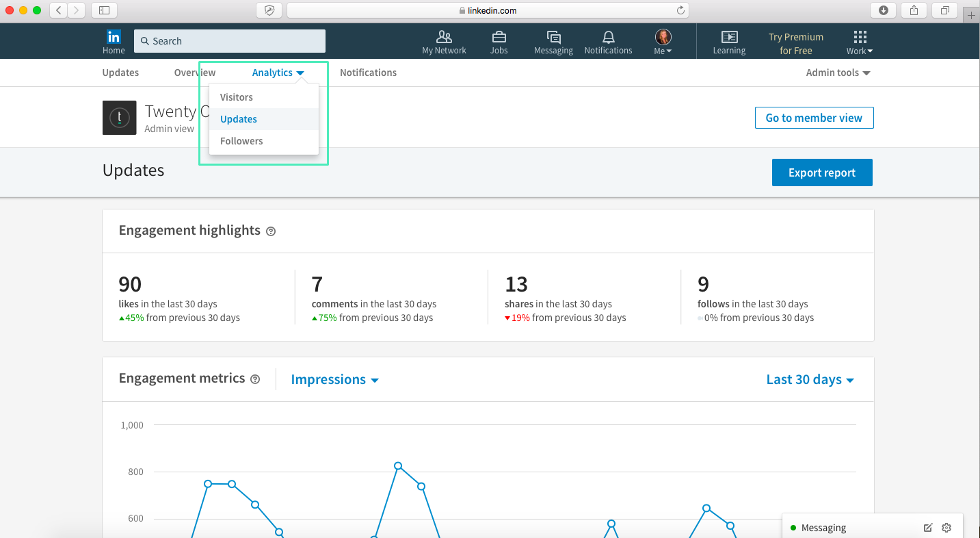
Task: Click Go to member view button
Action: (x=814, y=118)
